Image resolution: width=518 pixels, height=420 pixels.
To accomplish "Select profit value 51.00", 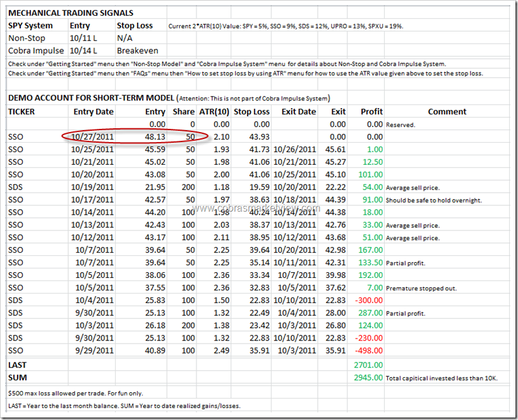I will pos(373,237).
